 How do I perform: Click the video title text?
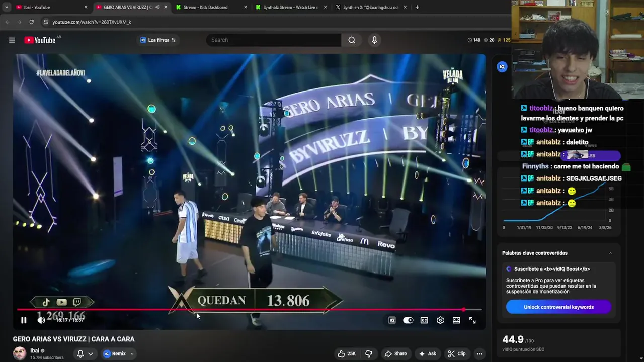tap(73, 339)
